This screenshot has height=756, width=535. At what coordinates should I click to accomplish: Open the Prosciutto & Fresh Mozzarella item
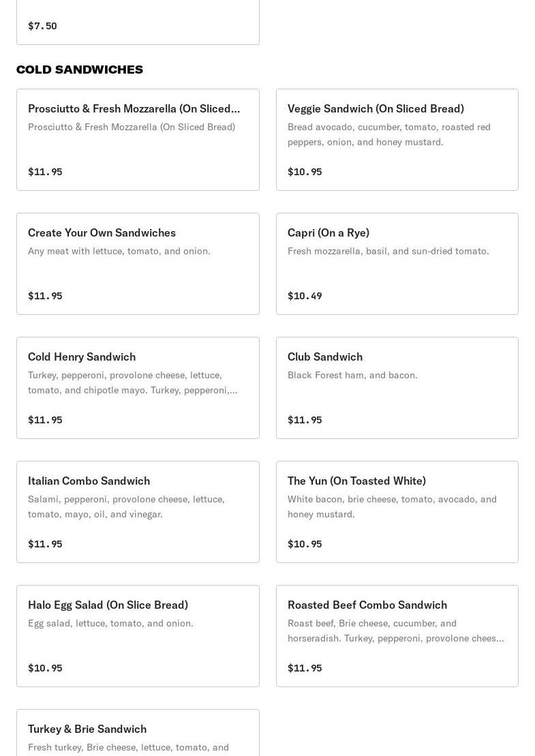[134, 108]
